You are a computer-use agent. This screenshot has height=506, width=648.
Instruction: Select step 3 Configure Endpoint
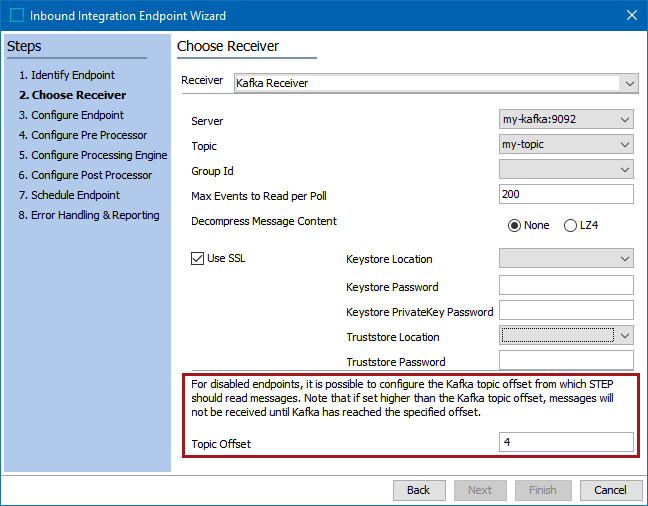[71, 115]
